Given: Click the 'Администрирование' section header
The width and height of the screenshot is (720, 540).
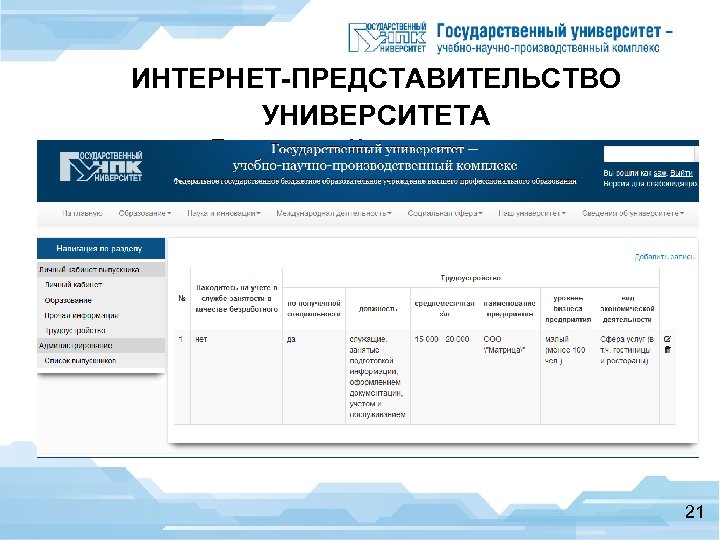Looking at the screenshot, I should click(101, 346).
